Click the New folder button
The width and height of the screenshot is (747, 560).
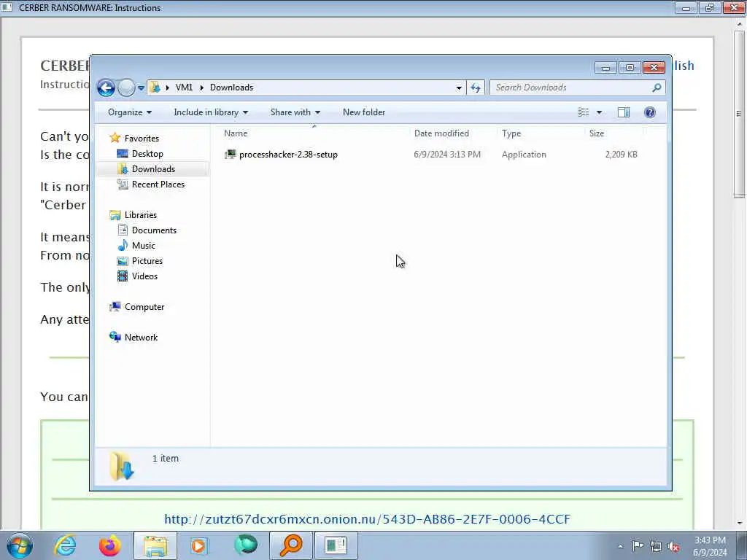(x=364, y=112)
